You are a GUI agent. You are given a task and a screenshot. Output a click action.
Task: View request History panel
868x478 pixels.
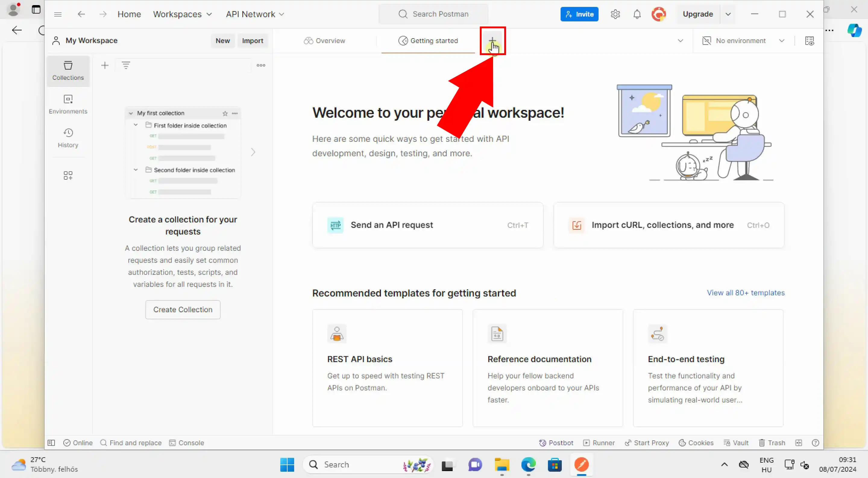(68, 137)
